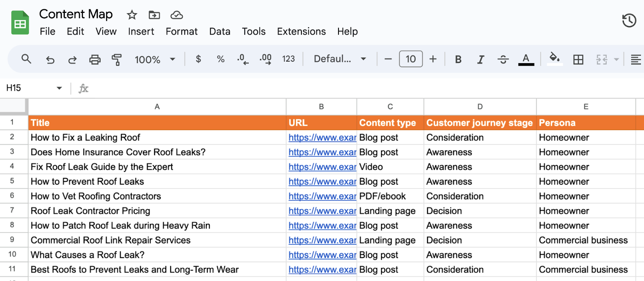Toggle strikethrough formatting
This screenshot has width=644, height=281.
[x=503, y=60]
